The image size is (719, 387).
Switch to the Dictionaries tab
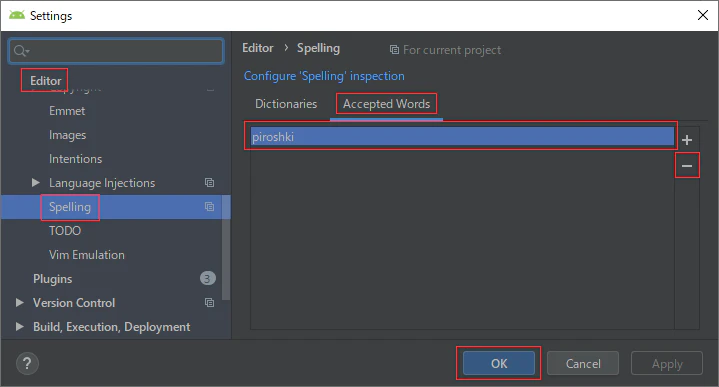(x=286, y=104)
